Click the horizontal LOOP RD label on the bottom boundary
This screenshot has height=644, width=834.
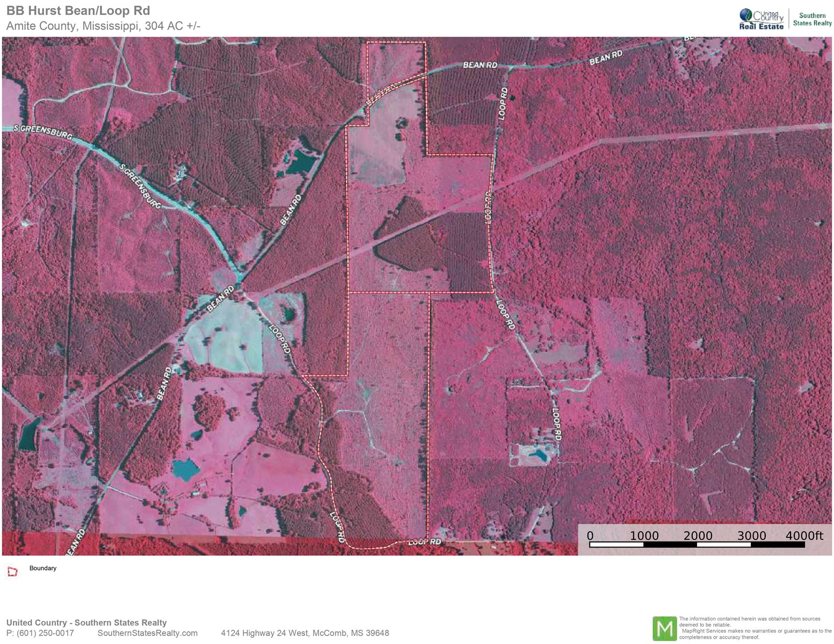point(424,542)
